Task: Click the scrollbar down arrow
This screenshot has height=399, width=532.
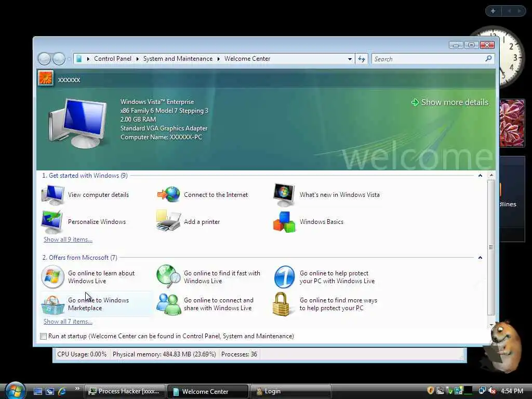Action: point(491,325)
